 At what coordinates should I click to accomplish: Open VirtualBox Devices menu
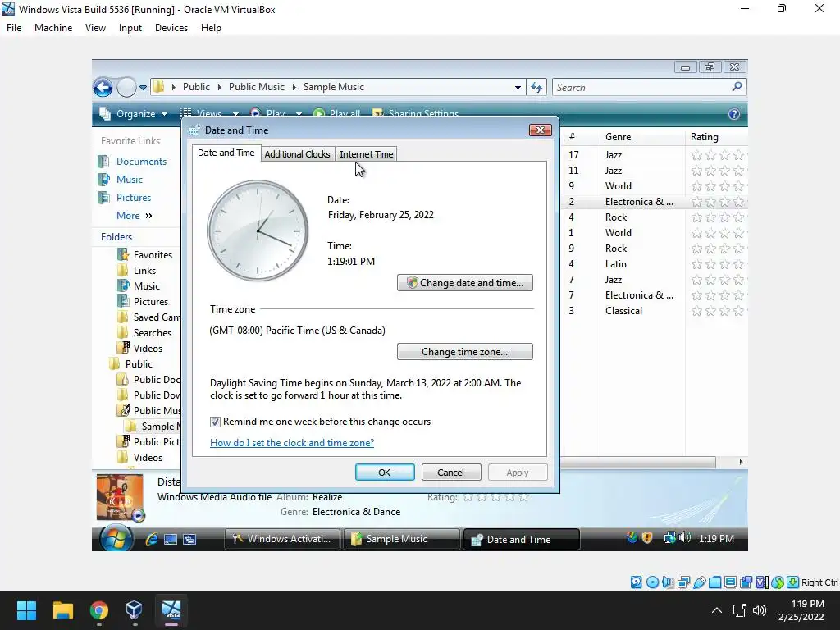(x=171, y=28)
